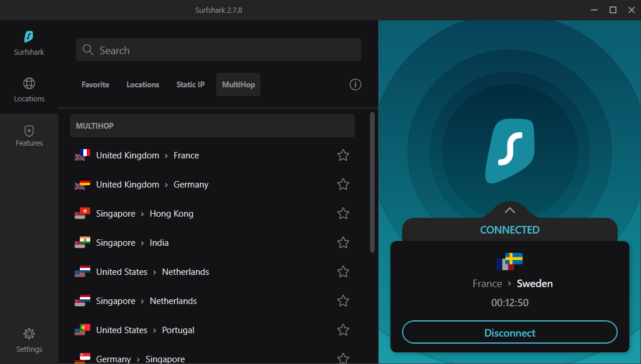Expand the connection details chevron above CONNECTED
Image resolution: width=641 pixels, height=364 pixels.
pos(509,210)
